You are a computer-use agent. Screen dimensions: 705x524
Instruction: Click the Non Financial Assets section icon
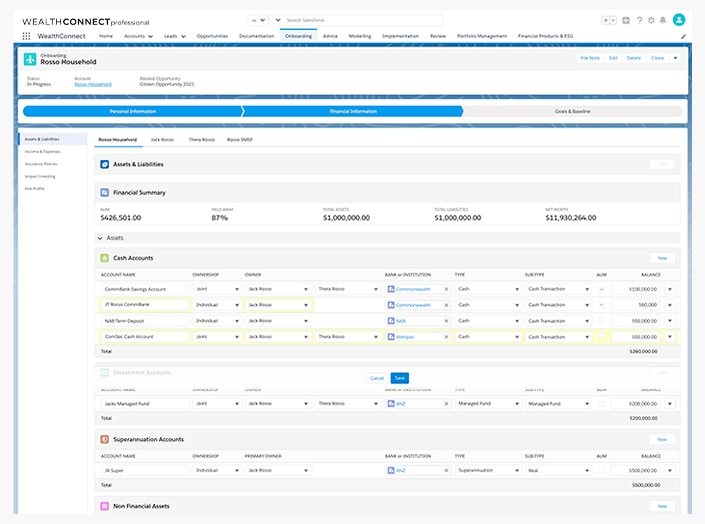point(104,506)
